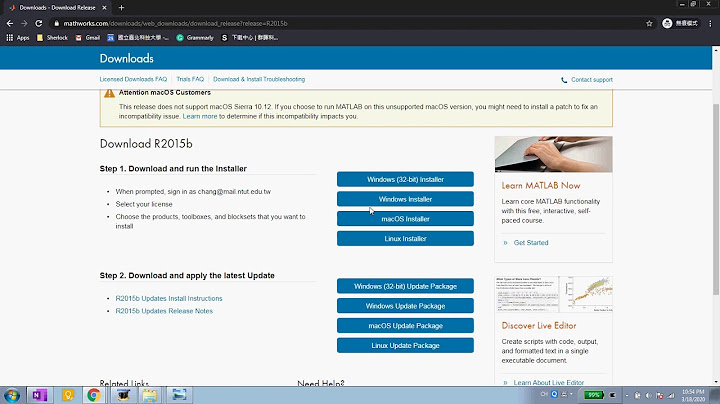This screenshot has height=404, width=720.
Task: Click Contact support link
Action: click(592, 80)
